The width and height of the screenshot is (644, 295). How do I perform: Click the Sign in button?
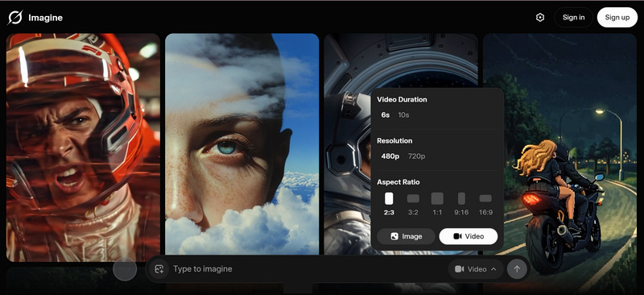[573, 17]
